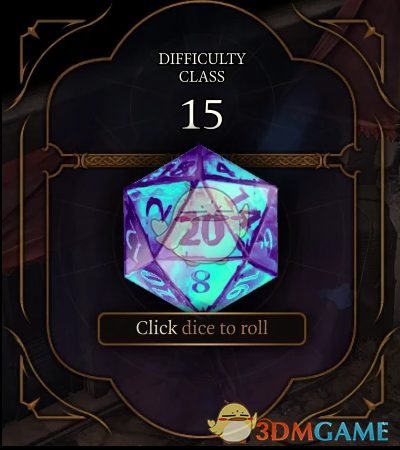Screen dimensions: 400x450
Task: Select the 8 face on the dice
Action: click(x=201, y=282)
